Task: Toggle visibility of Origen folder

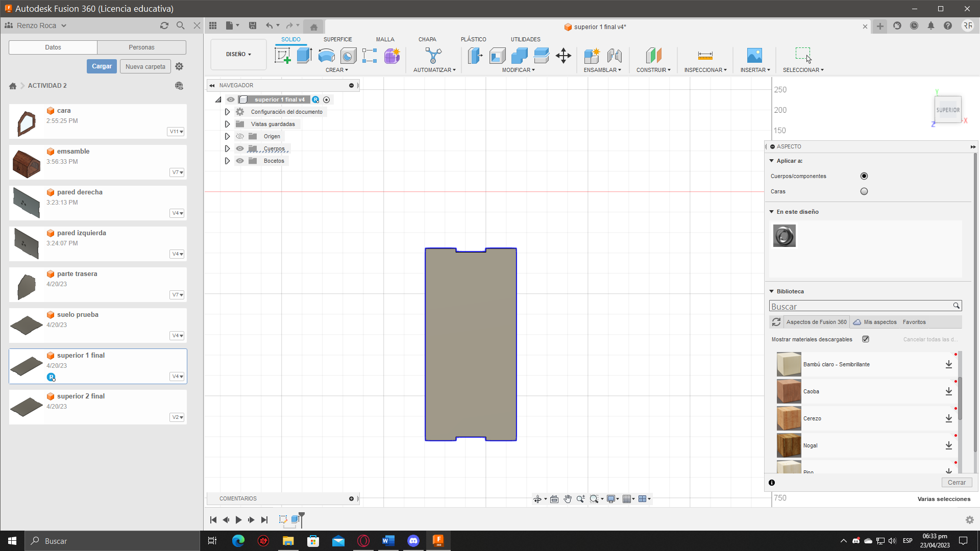Action: 240,136
